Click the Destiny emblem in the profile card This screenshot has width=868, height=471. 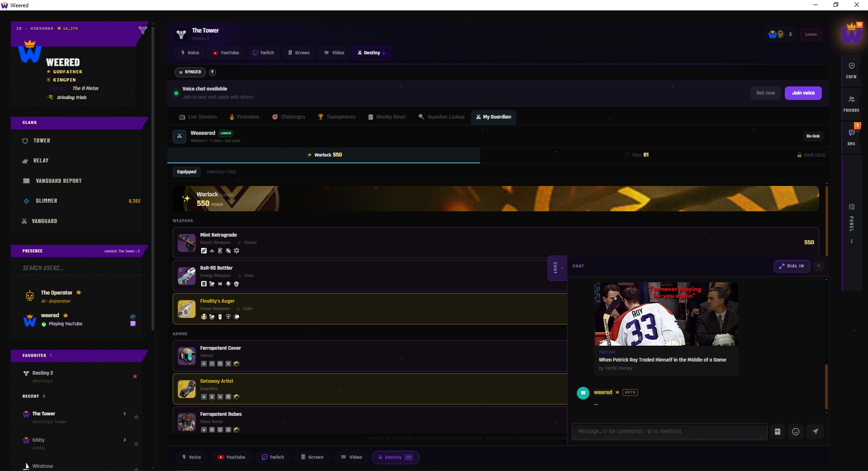pyautogui.click(x=142, y=30)
